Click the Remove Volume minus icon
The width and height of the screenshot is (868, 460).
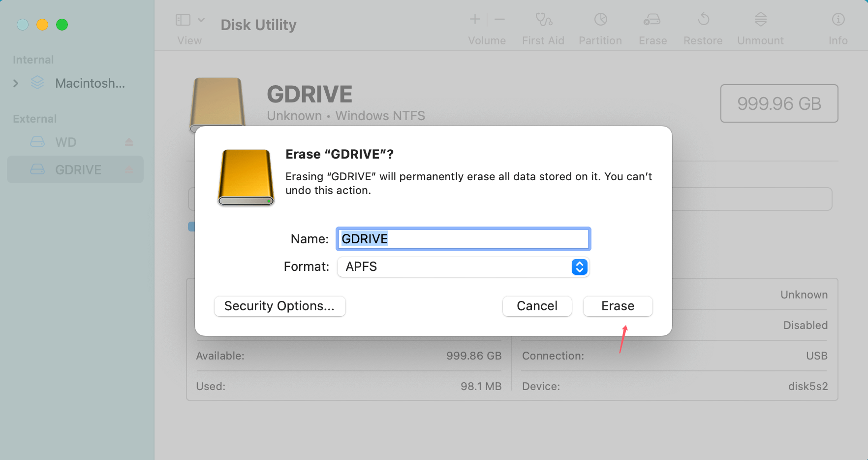(x=499, y=20)
